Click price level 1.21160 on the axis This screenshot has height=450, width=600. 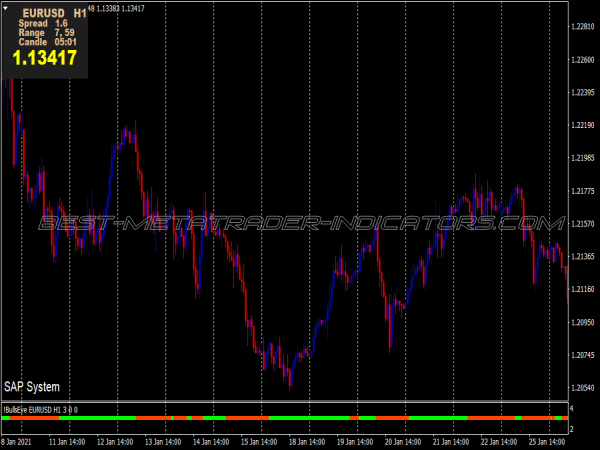[x=583, y=289]
